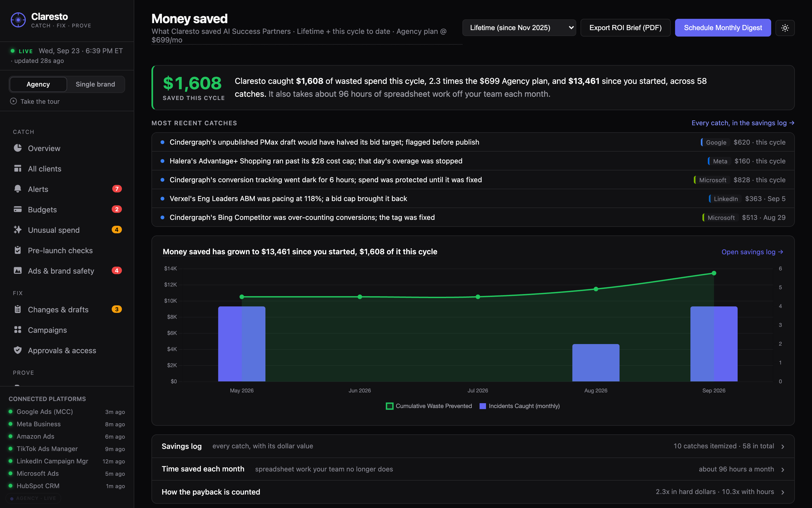Click Open savings log link
The image size is (812, 508).
[x=752, y=252]
